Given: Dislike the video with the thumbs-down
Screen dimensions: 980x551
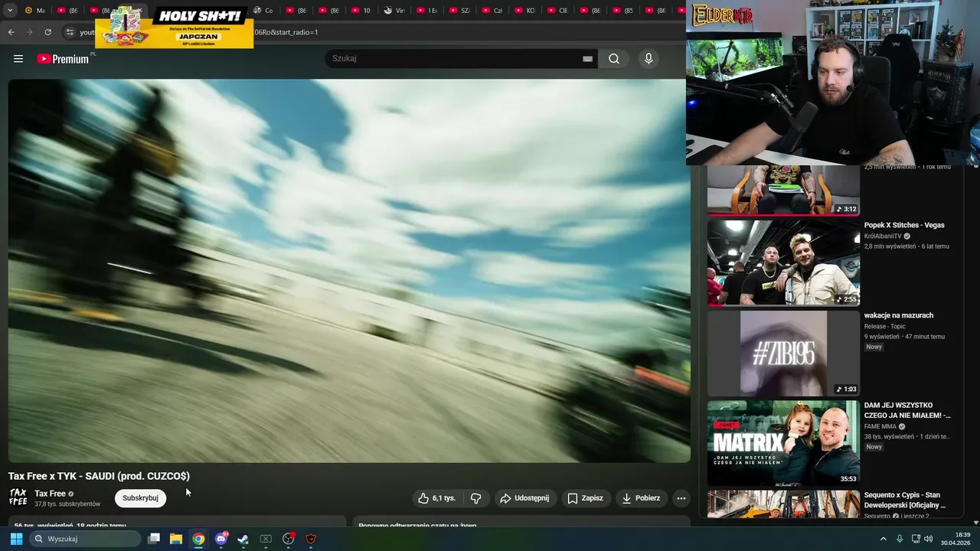Looking at the screenshot, I should pyautogui.click(x=475, y=498).
